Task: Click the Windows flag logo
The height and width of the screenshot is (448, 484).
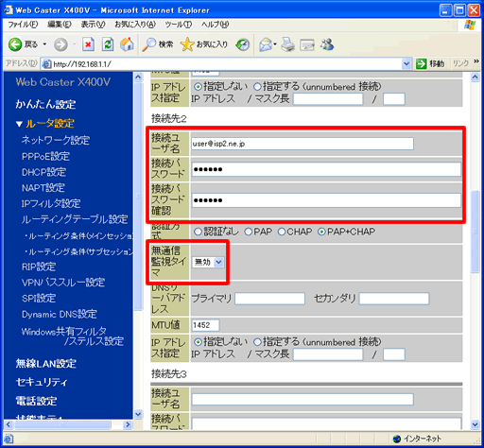Action: coord(470,25)
